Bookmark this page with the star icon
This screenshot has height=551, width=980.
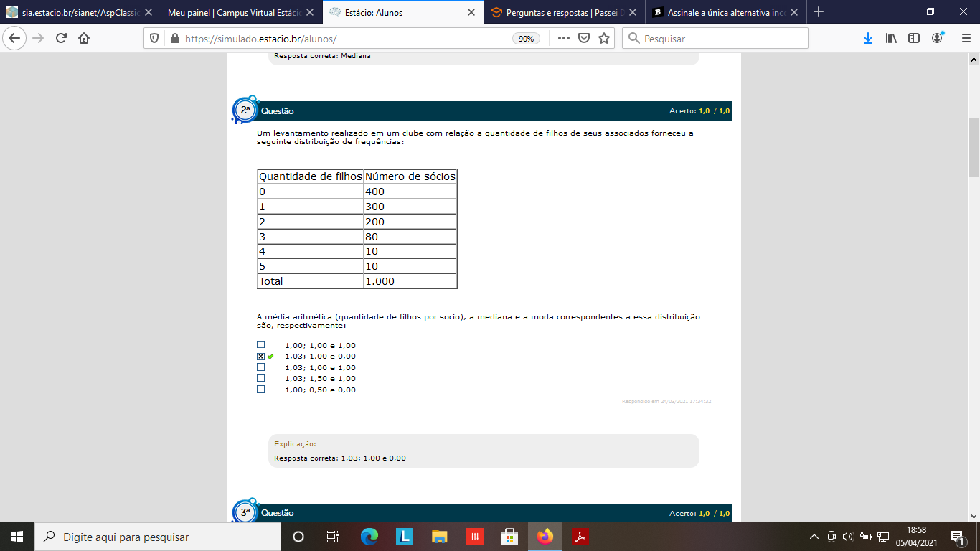pyautogui.click(x=604, y=39)
